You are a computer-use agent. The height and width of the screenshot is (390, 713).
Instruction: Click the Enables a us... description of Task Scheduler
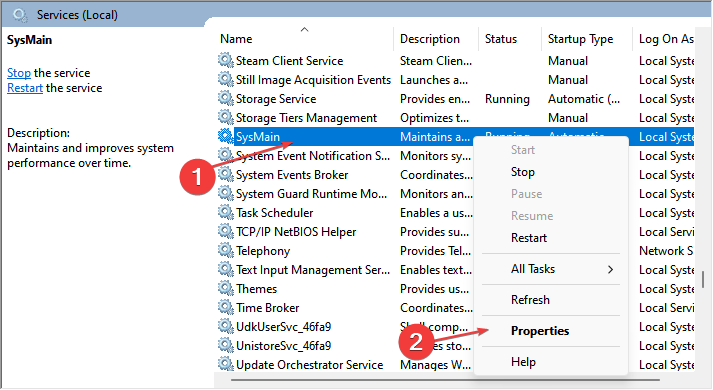[436, 213]
